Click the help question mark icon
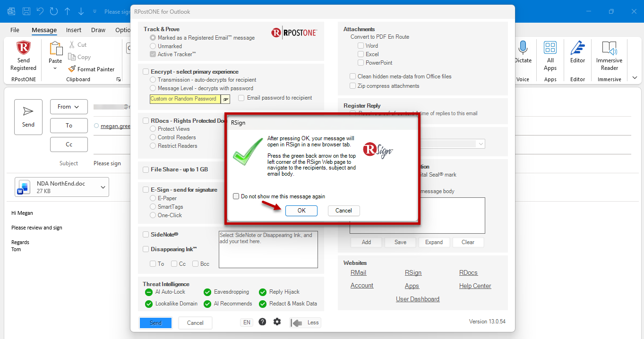The height and width of the screenshot is (339, 644). (262, 322)
